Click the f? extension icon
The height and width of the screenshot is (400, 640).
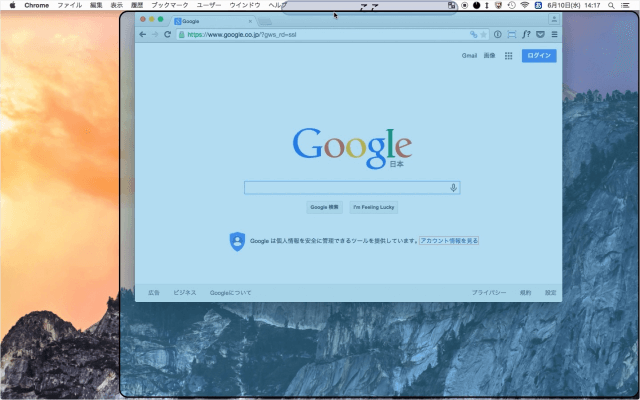point(526,35)
